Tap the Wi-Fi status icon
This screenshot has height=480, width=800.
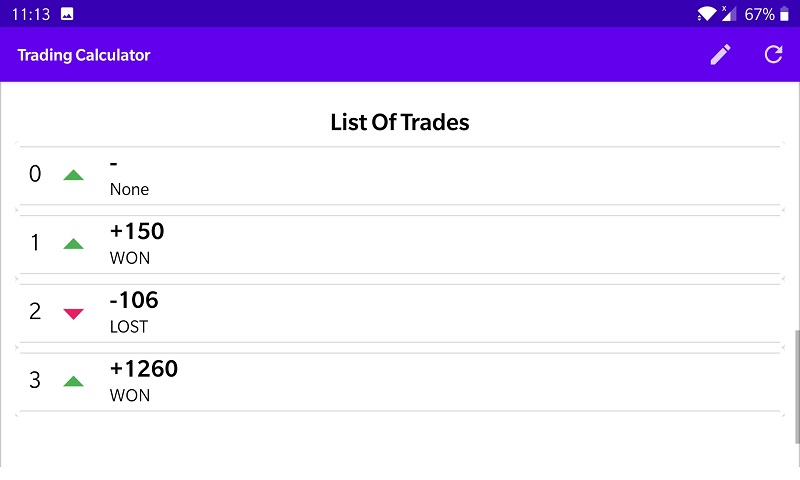(707, 14)
